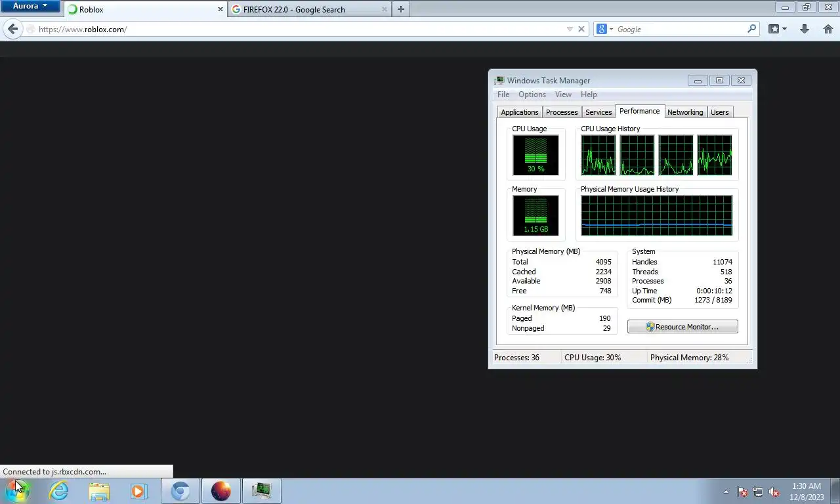Image resolution: width=840 pixels, height=504 pixels.
Task: Open Resource Monitor
Action: (x=682, y=327)
